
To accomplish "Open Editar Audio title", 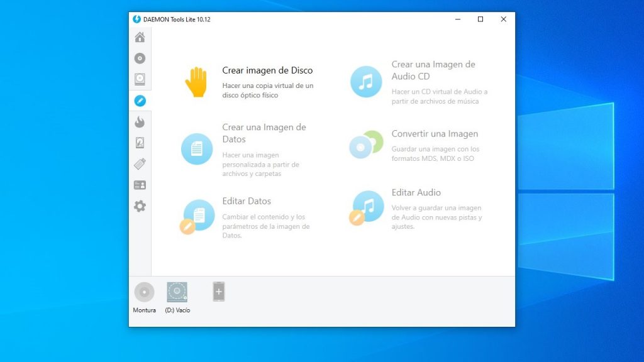I will point(416,192).
